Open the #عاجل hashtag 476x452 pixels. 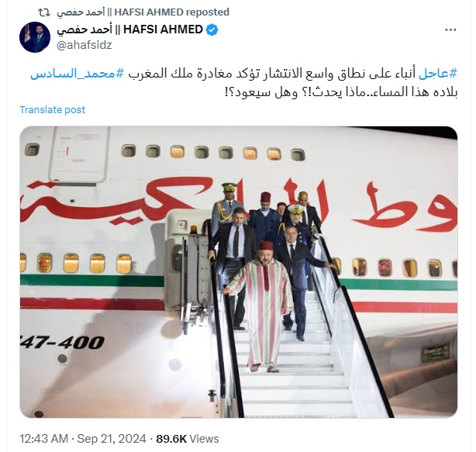coord(438,74)
